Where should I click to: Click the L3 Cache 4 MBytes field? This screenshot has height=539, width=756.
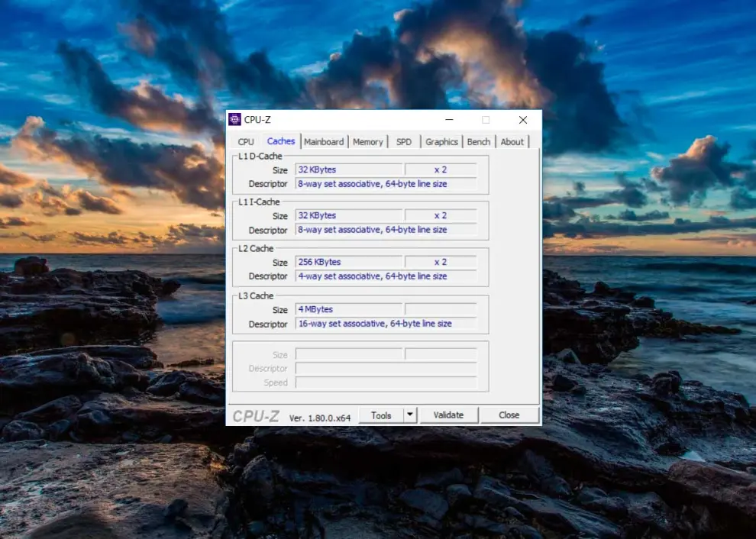[x=349, y=309]
